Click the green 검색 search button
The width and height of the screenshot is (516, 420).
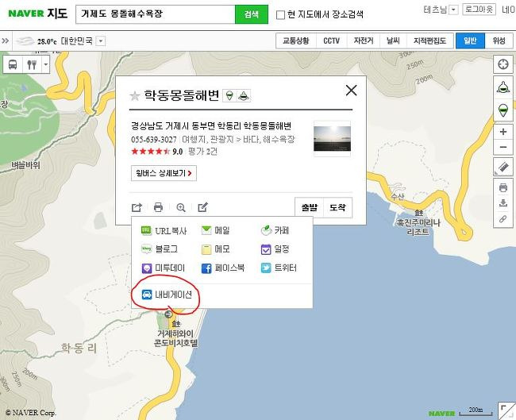pos(252,14)
